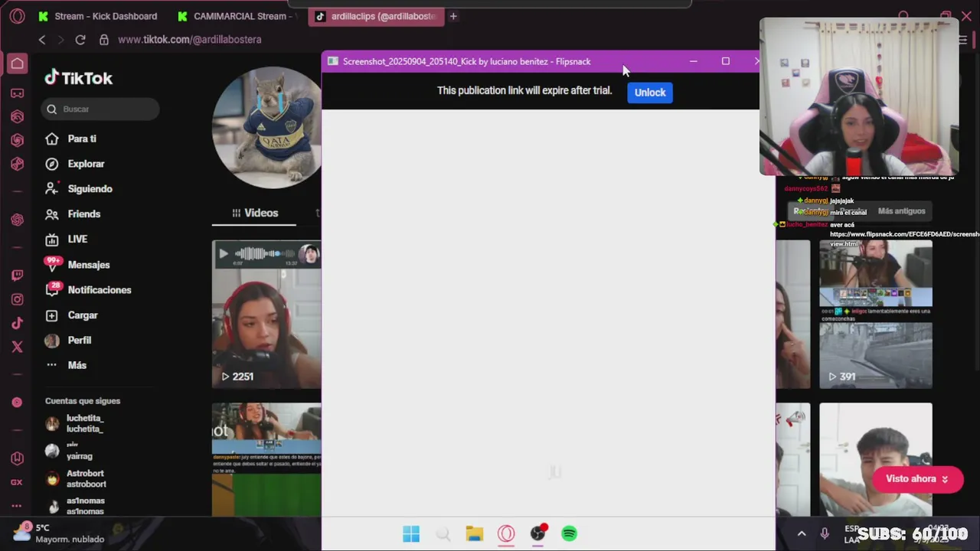Open the Instagram icon in Opera sidebar

pyautogui.click(x=17, y=299)
